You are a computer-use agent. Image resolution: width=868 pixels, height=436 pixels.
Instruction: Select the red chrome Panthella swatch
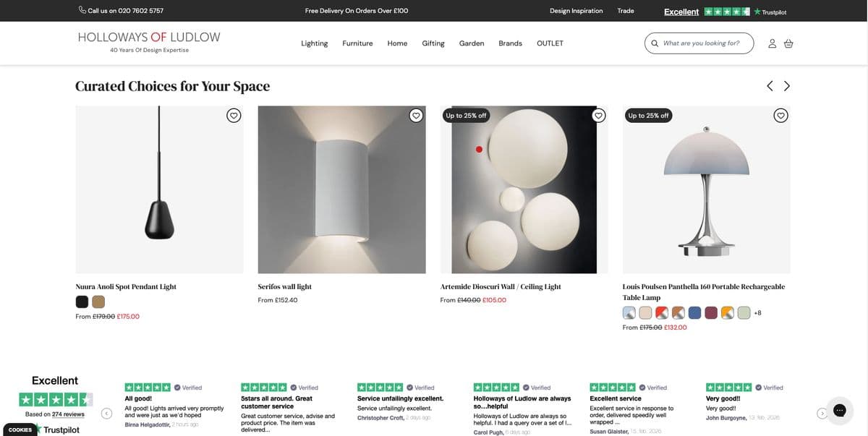tap(662, 312)
